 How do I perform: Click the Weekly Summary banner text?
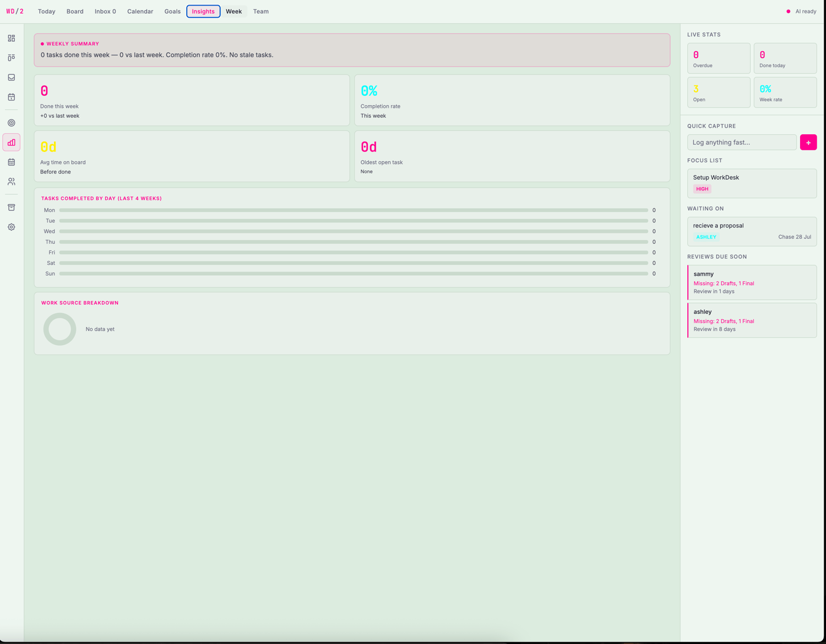click(157, 55)
